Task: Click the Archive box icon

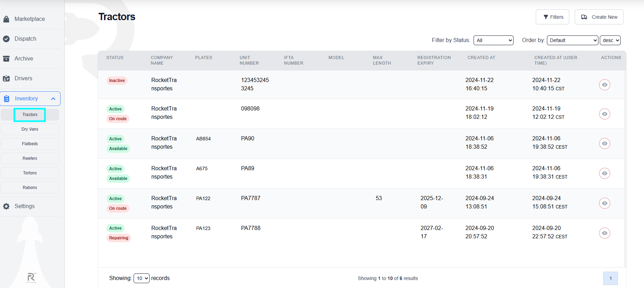Action: pos(6,59)
